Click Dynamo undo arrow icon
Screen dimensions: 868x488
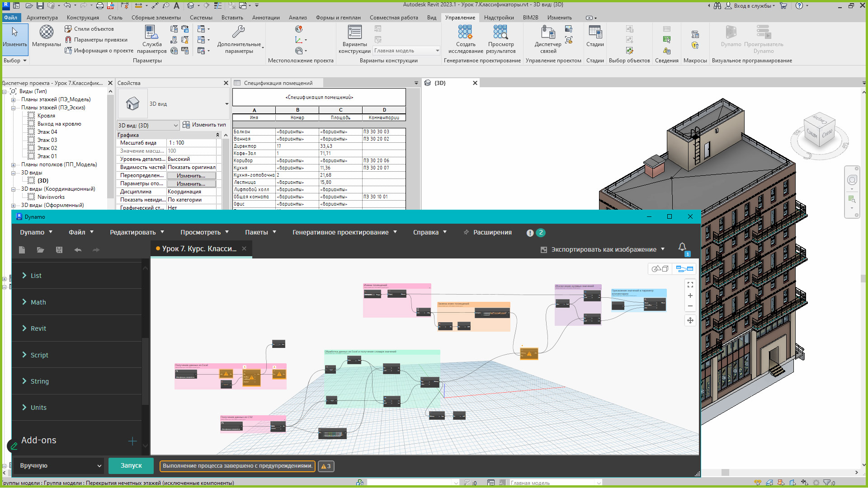coord(78,250)
